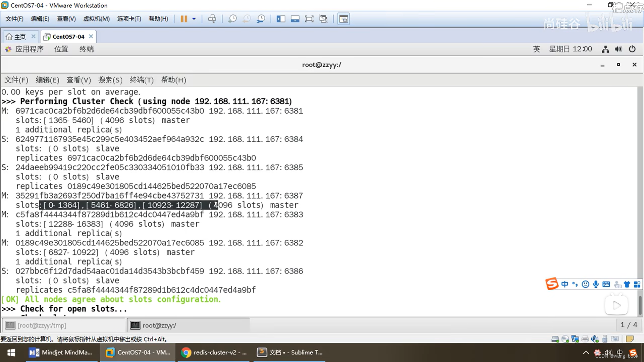This screenshot has height=362, width=644.
Task: Switch to the 主页 home tab
Action: click(19, 37)
